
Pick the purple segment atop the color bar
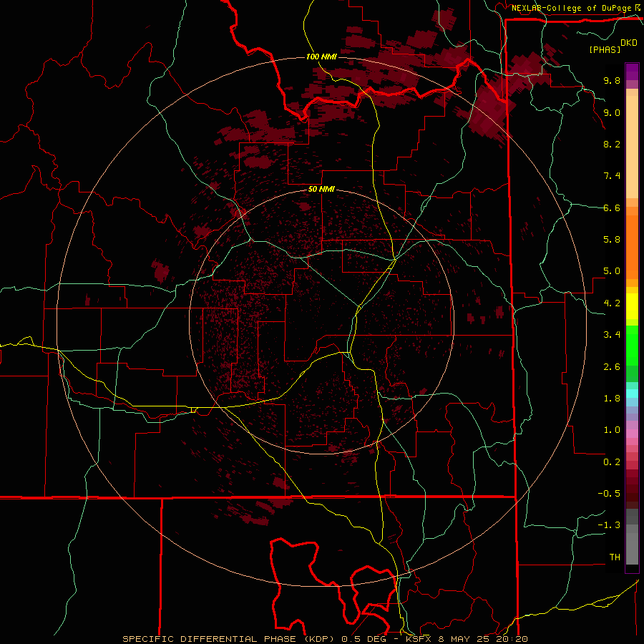[x=632, y=72]
